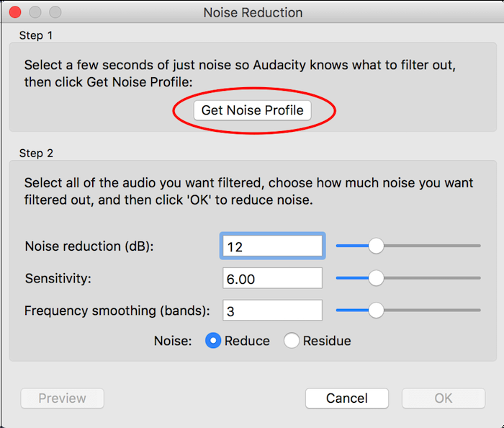Click the Noise reduction slider handle
This screenshot has height=428, width=504.
pyautogui.click(x=376, y=246)
